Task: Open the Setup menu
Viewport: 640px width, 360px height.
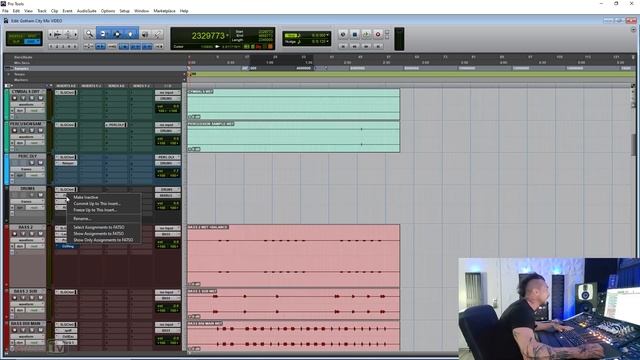Action: 124,11
